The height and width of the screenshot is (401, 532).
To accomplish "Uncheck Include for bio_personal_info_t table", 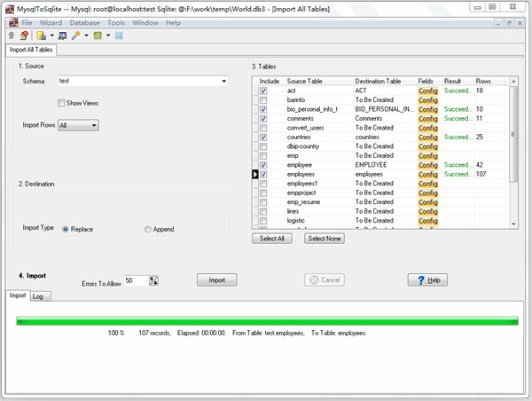I will [263, 109].
